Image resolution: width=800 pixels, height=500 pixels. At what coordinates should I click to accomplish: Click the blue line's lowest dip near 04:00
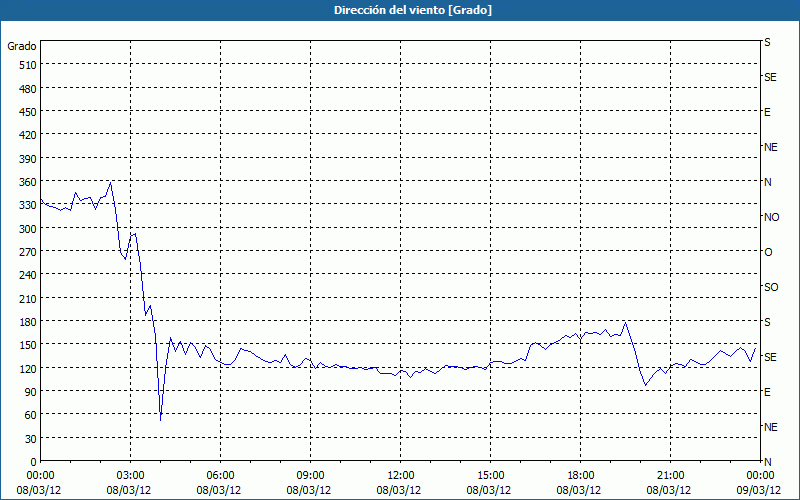pyautogui.click(x=161, y=419)
